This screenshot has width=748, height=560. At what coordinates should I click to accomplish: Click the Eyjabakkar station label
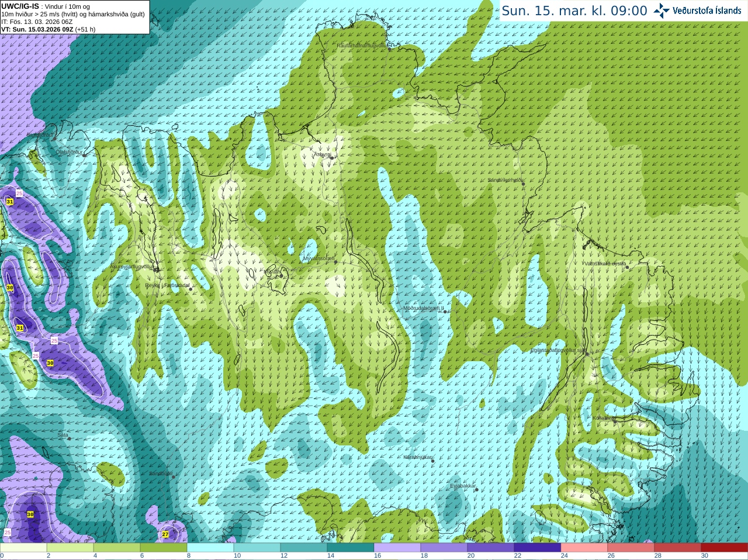coord(463,486)
